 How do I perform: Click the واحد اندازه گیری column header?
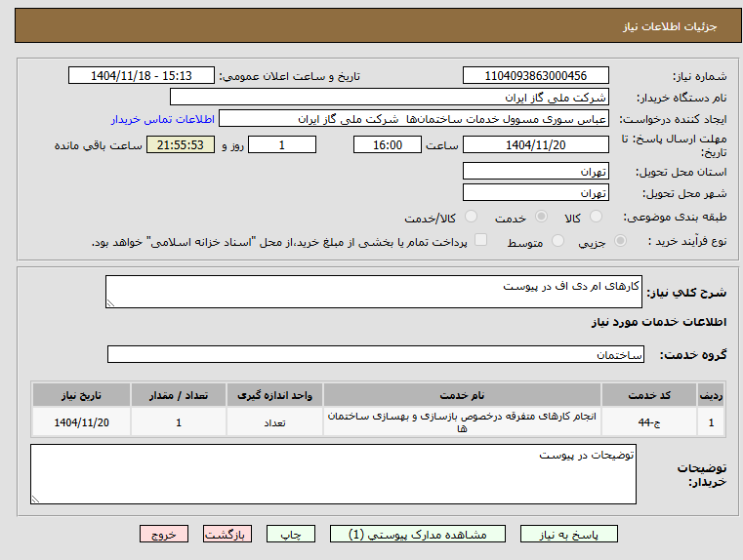274,395
